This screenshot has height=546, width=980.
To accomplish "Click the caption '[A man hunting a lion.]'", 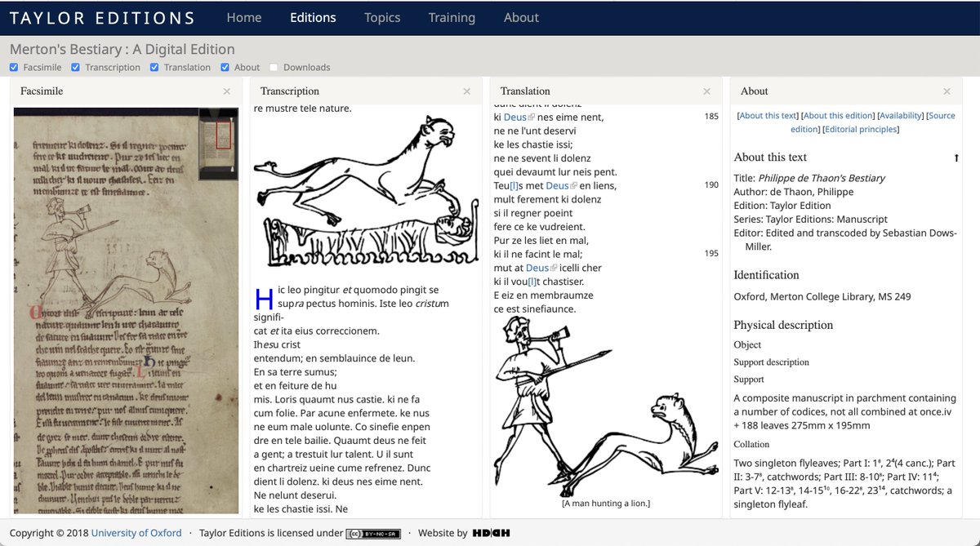I will point(606,504).
